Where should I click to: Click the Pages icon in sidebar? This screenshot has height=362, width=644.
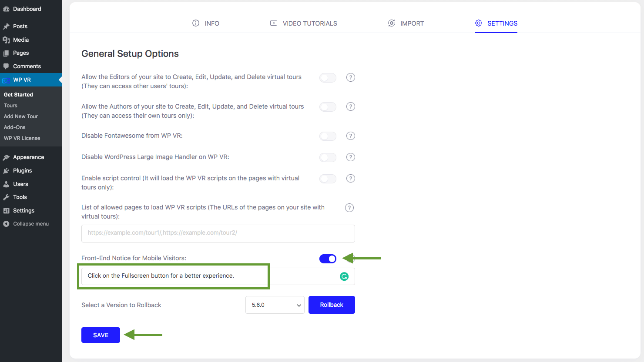point(6,53)
